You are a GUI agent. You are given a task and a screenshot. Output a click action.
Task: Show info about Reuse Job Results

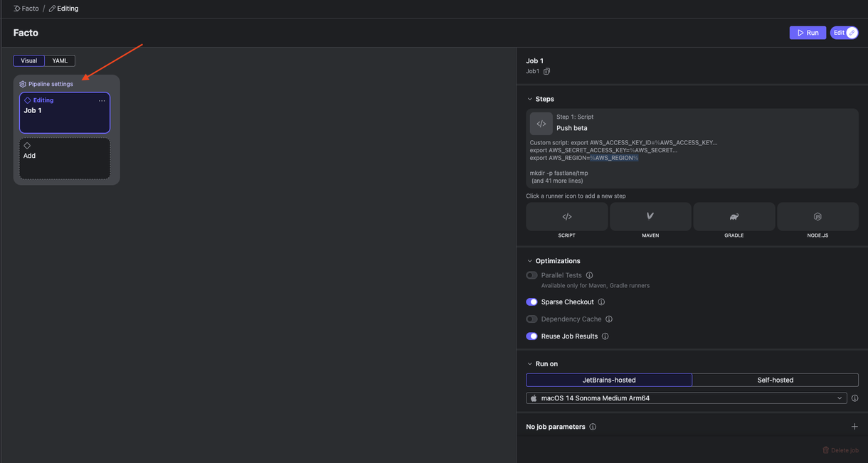tap(605, 336)
